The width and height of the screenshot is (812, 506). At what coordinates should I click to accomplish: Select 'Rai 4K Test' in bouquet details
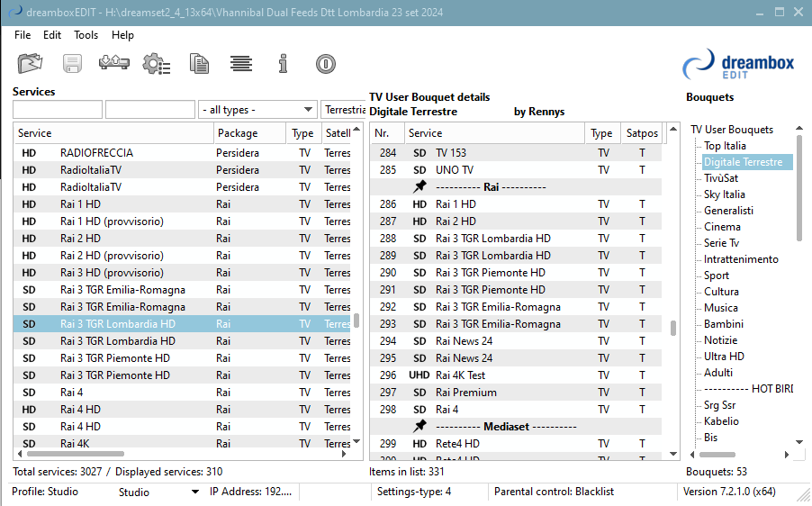point(516,375)
